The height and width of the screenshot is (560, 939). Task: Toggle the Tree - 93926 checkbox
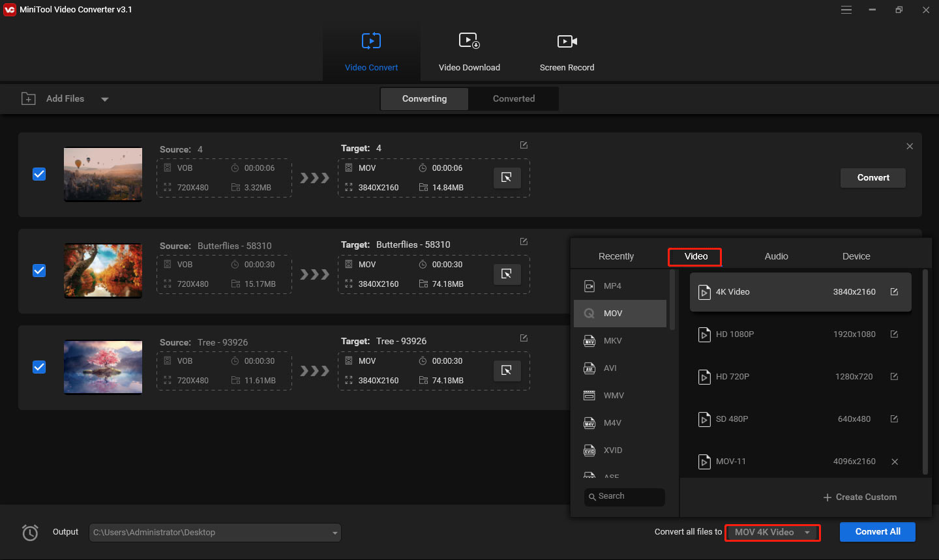(x=39, y=367)
